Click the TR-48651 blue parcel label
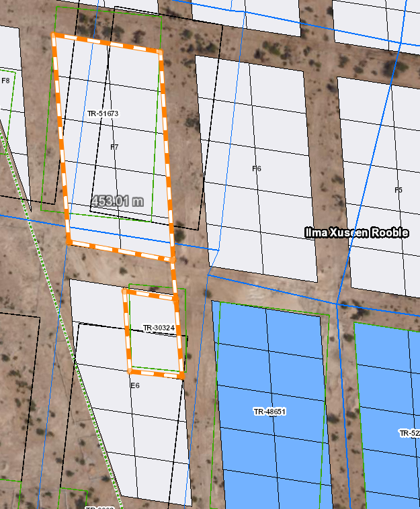 269,412
